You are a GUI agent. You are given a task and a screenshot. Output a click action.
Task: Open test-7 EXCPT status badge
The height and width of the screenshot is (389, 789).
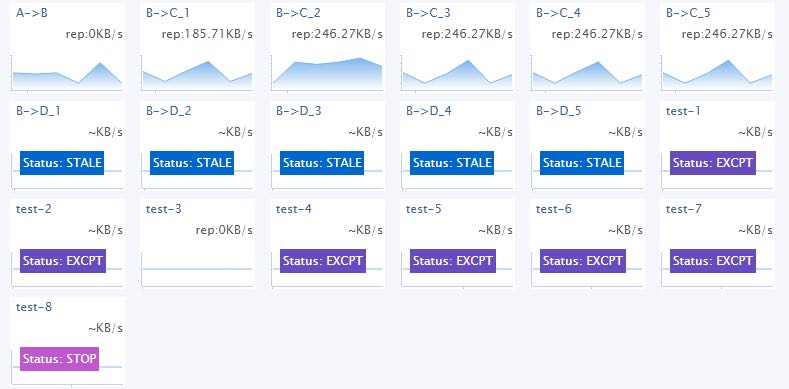click(x=713, y=261)
